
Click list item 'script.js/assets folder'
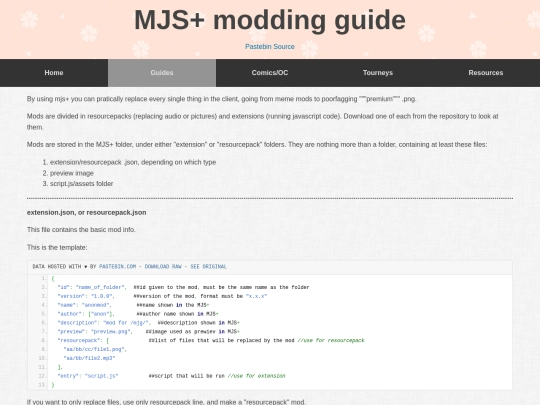point(81,184)
